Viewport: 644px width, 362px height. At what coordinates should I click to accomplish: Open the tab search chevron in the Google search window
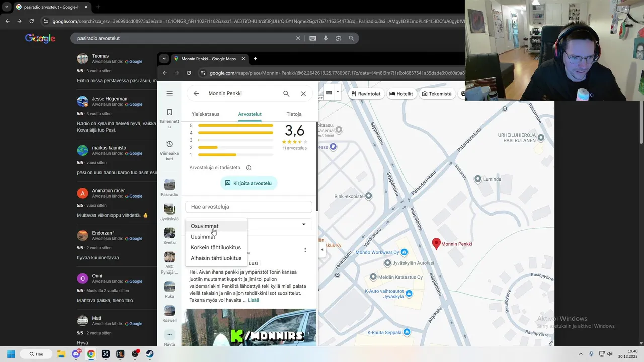click(7, 7)
